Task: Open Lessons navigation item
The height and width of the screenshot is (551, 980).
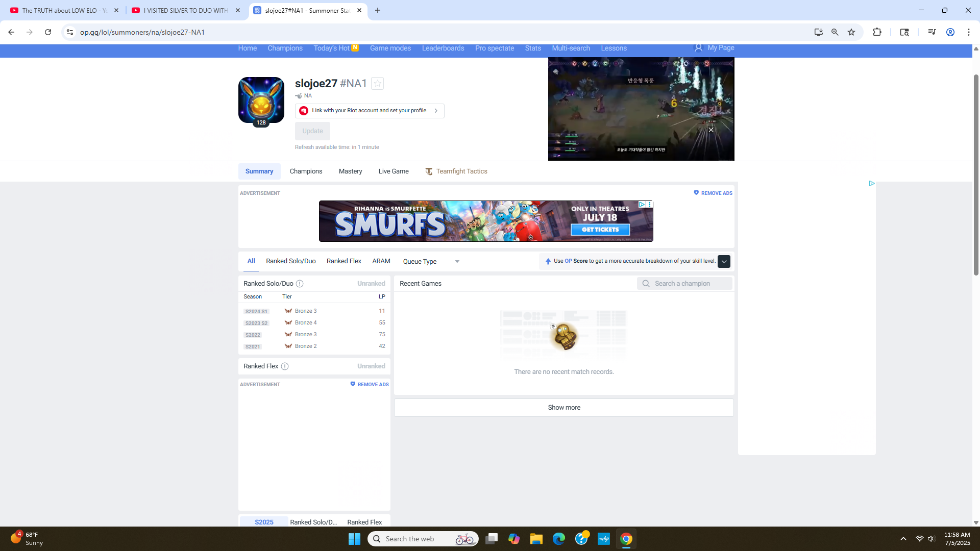Action: pyautogui.click(x=614, y=48)
